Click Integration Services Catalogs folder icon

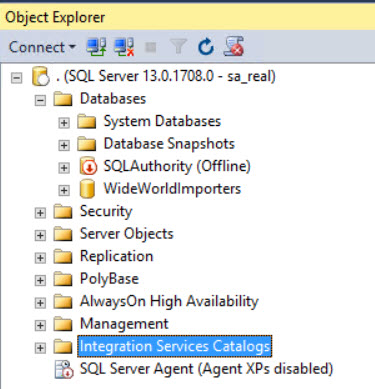[x=63, y=347]
